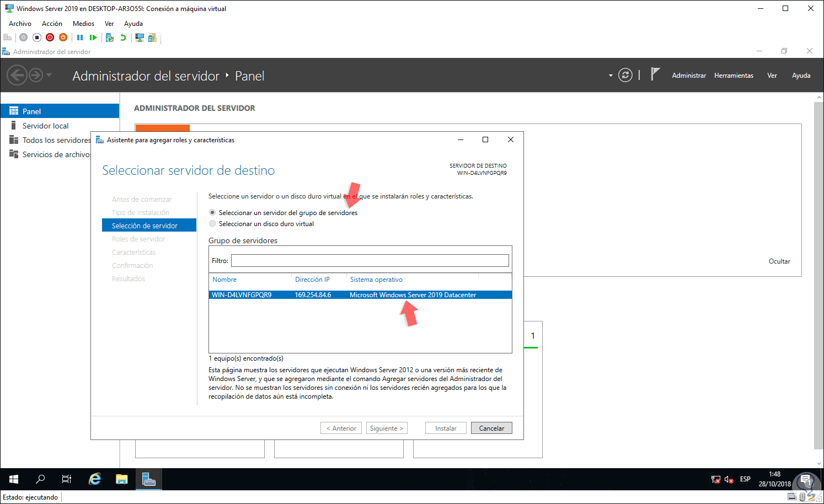Open the Ayuda menu in Server Manager
The image size is (824, 504).
point(801,76)
